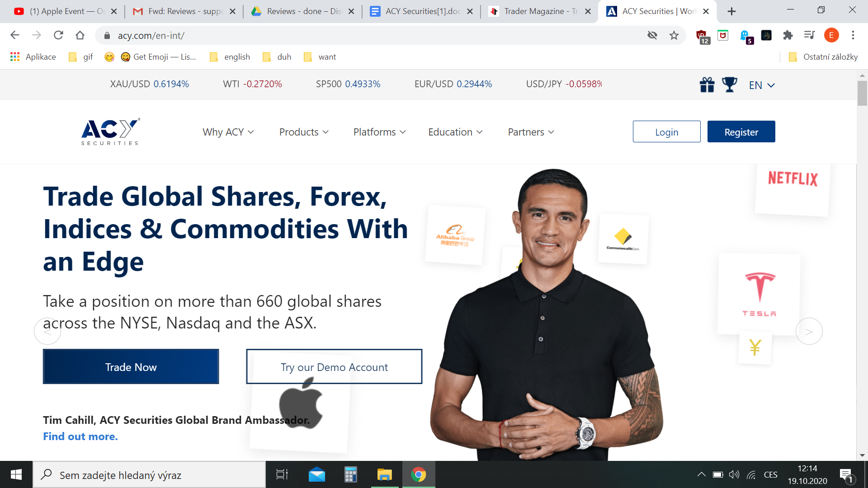Expand the EN language dropdown

(x=762, y=85)
